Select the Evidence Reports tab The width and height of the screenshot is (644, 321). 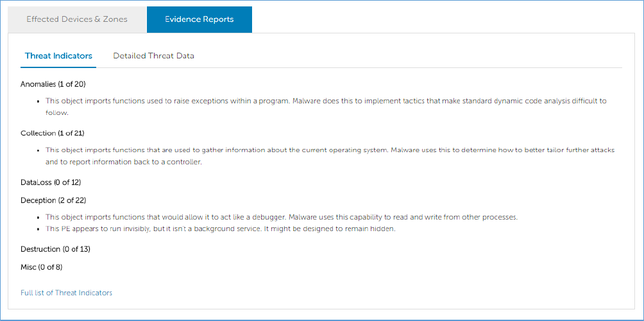click(199, 19)
